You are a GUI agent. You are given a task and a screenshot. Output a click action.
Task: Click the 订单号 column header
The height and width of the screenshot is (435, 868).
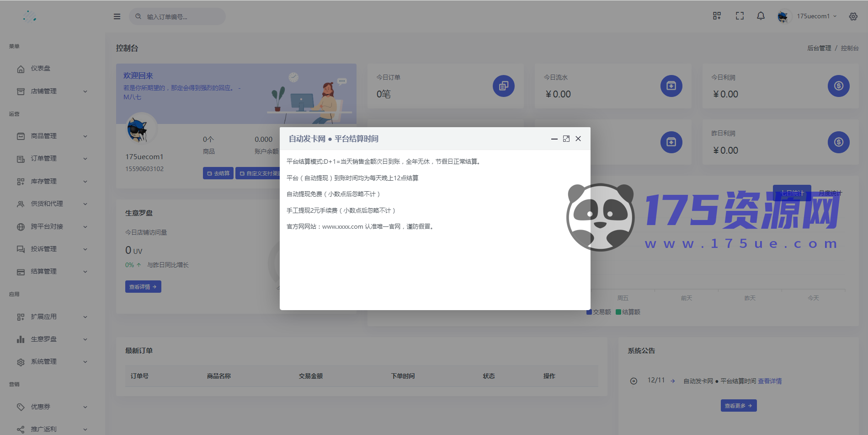(x=139, y=376)
